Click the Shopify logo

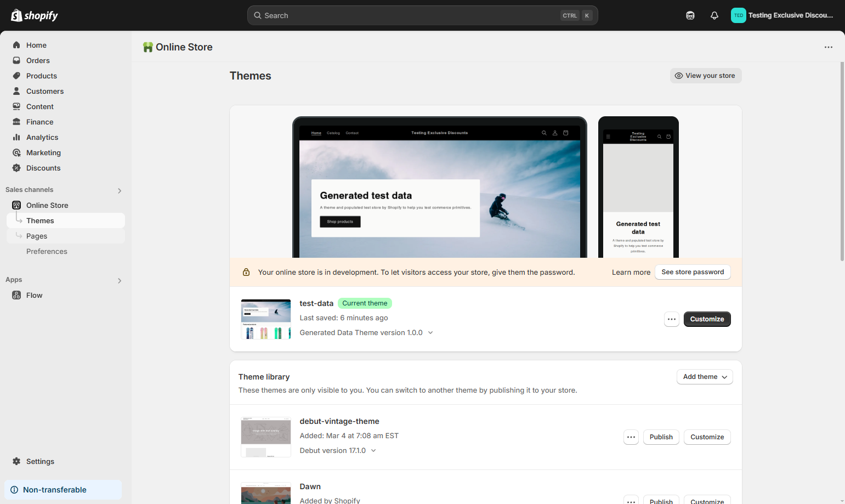[x=35, y=15]
